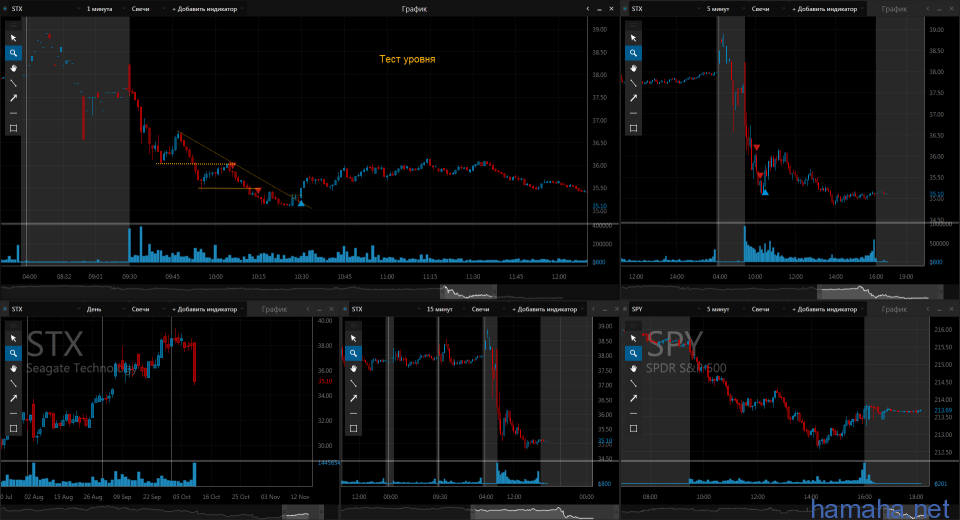Select horizontal line tool in STX 1-minute chart
The width and height of the screenshot is (960, 520).
(13, 113)
